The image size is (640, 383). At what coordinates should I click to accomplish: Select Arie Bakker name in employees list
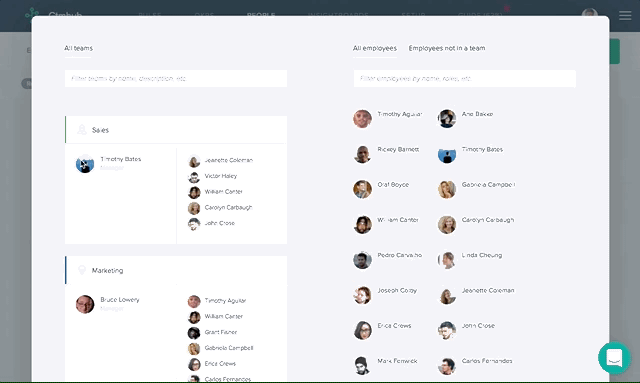click(478, 114)
